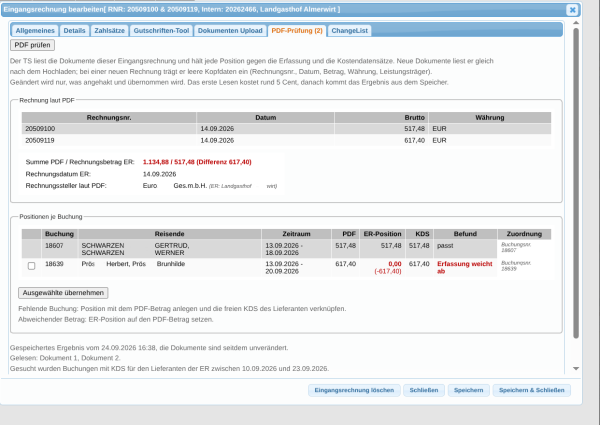Click the Erfassung weicht ab finding

(465, 268)
